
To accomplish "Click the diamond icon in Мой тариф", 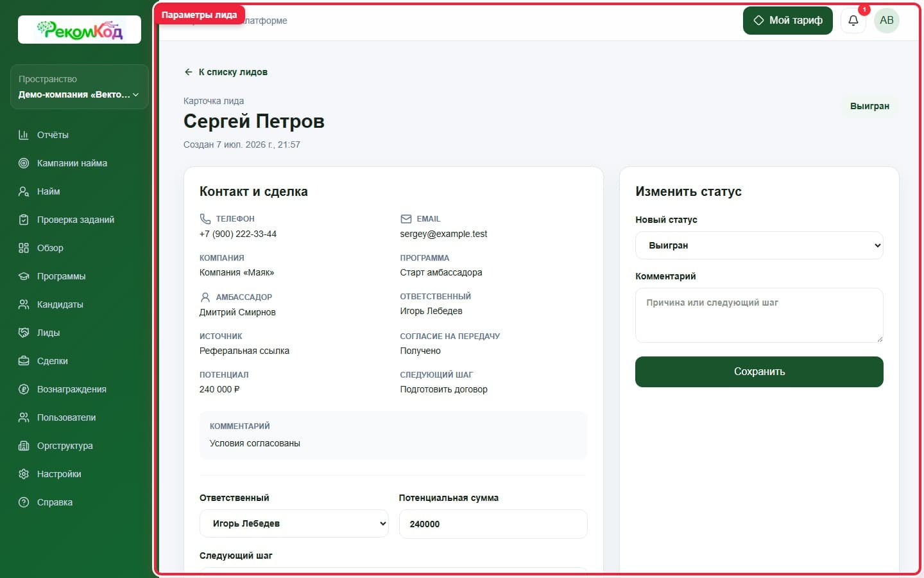I will (758, 21).
